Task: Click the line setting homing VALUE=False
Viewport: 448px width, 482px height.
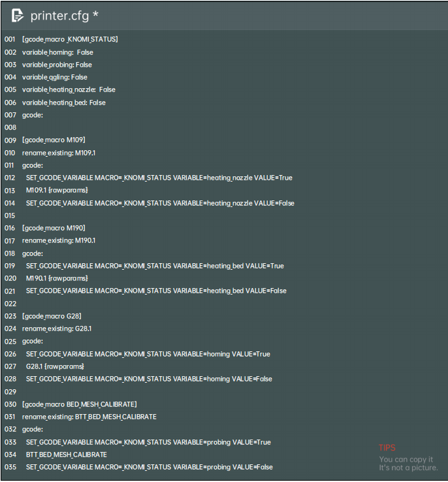Action: pos(149,379)
